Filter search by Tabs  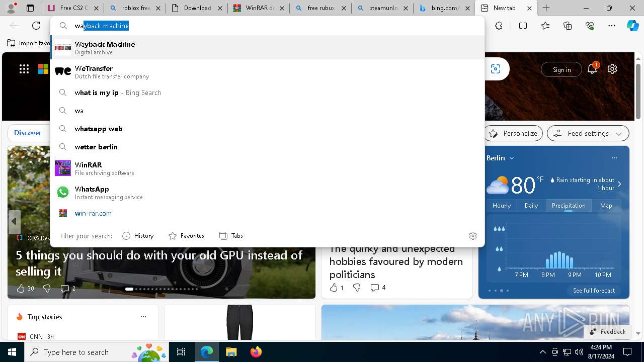point(231,236)
